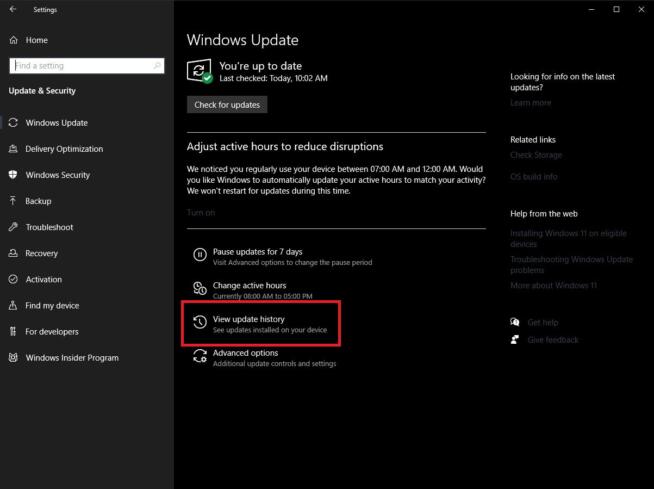
Task: Click the Troubleshoot wrench icon
Action: tap(13, 227)
